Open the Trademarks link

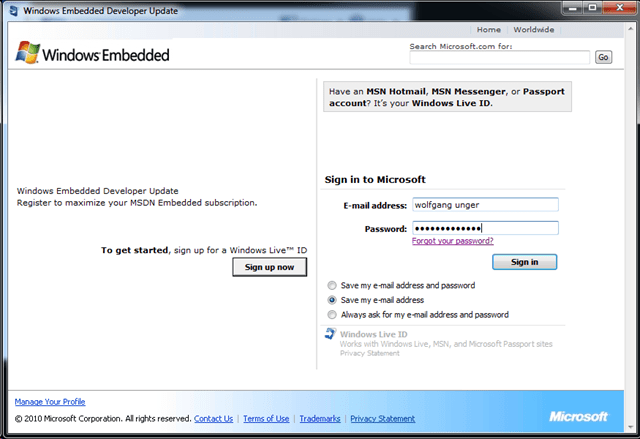tap(320, 419)
